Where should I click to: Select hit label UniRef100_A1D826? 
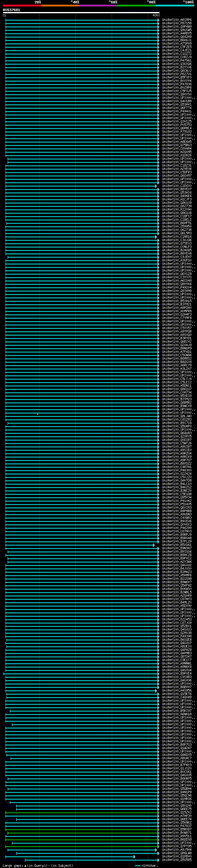tap(177, 155)
